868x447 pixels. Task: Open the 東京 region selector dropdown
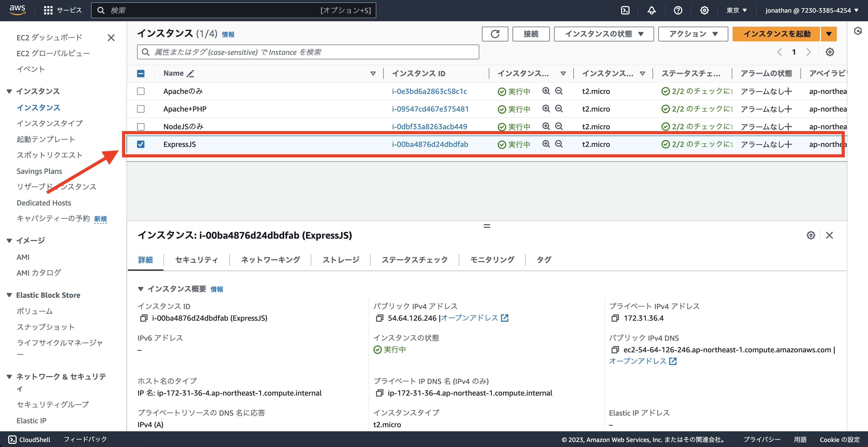click(x=736, y=10)
